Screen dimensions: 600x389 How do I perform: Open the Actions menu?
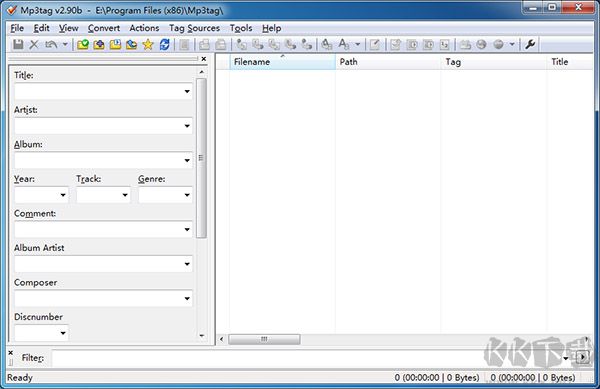144,28
